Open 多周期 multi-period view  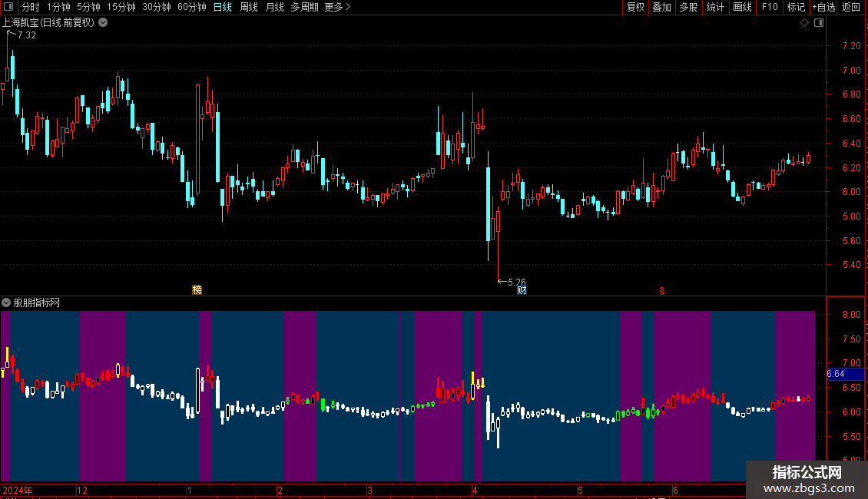coord(304,7)
